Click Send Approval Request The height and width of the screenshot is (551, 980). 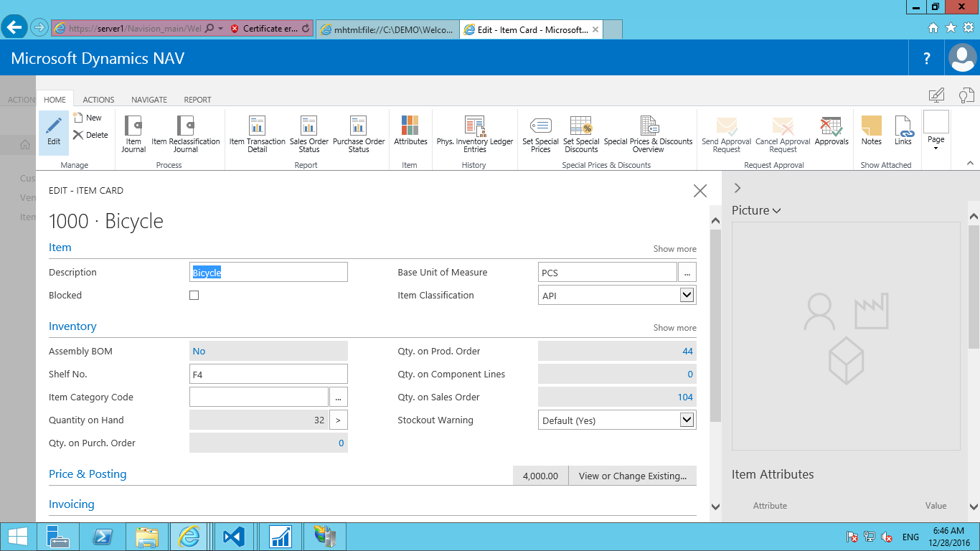pyautogui.click(x=727, y=134)
